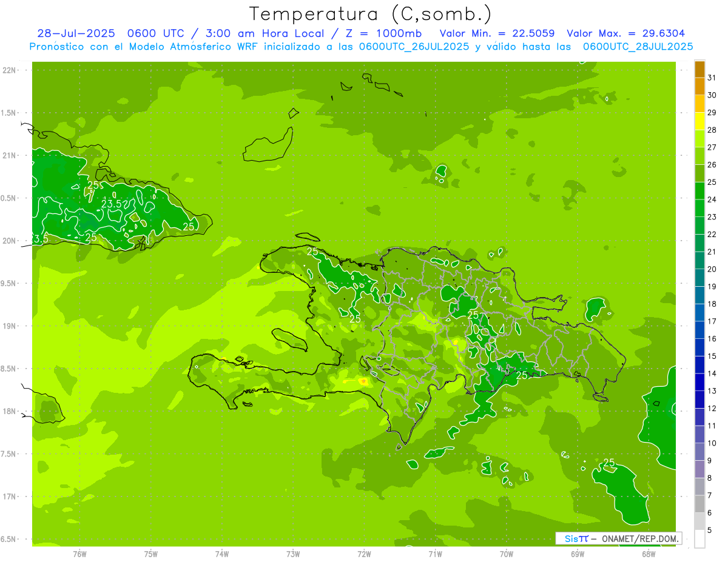This screenshot has height=562, width=728.
Task: Click the '70W' longitude label
Action: [x=507, y=554]
